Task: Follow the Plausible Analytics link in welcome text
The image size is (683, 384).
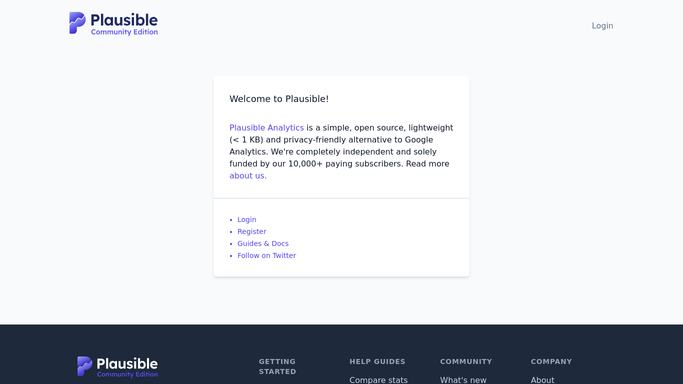Action: 267,128
